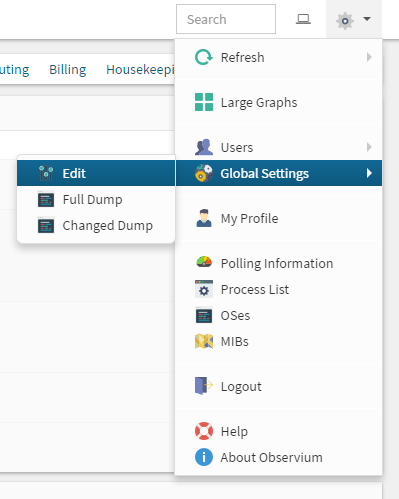Click the OSes terminal icon
Viewport: 399px width, 499px height.
(204, 315)
